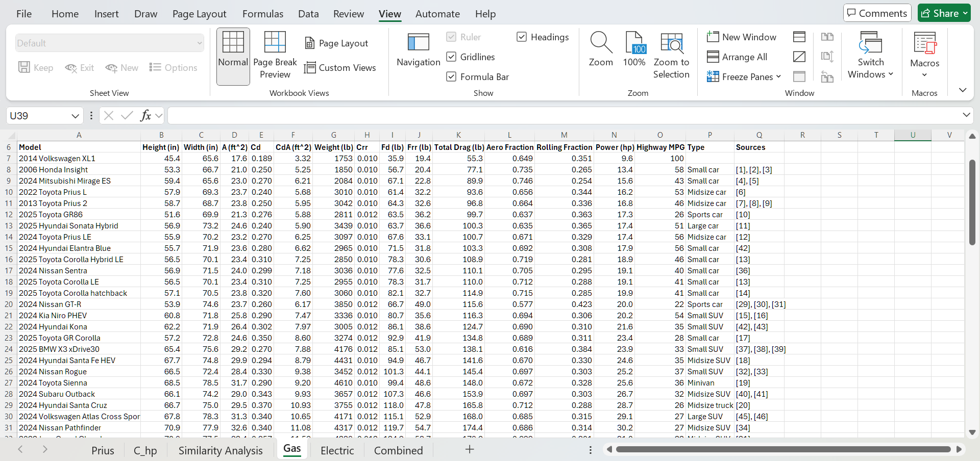This screenshot has height=461, width=980.
Task: Open the Navigation pane
Action: (419, 49)
